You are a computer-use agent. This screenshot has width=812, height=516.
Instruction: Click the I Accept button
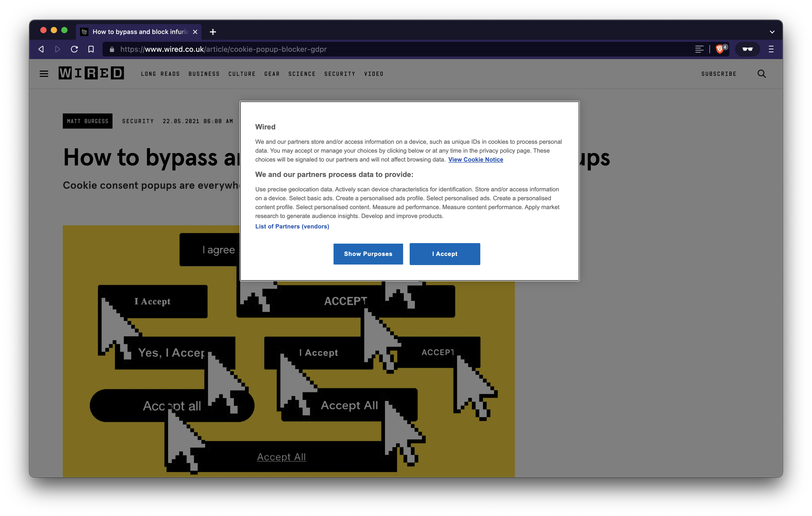tap(444, 254)
